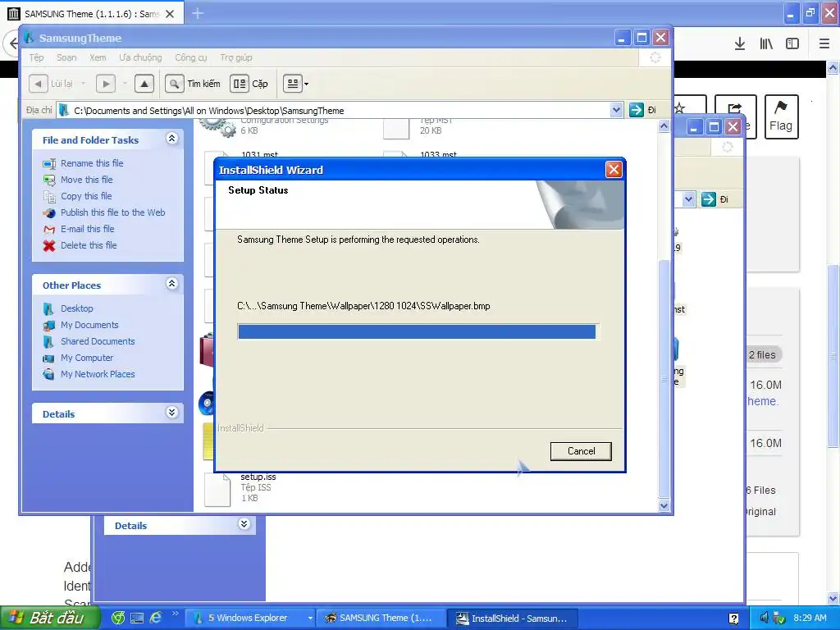This screenshot has width=840, height=630.
Task: Click browser downloads arrow icon
Action: [740, 43]
